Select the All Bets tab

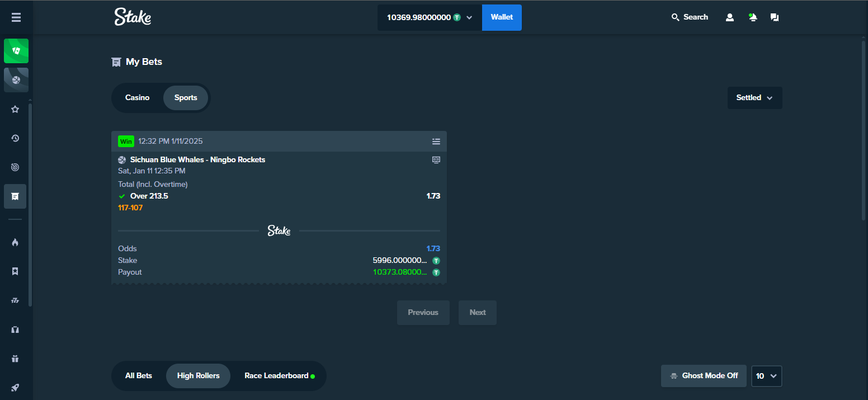coord(139,376)
